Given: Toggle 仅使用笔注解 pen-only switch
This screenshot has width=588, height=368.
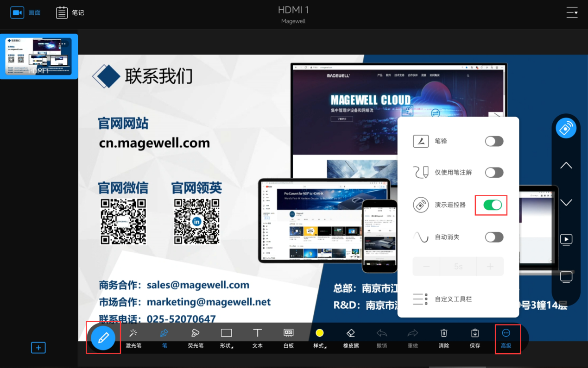Looking at the screenshot, I should (494, 173).
